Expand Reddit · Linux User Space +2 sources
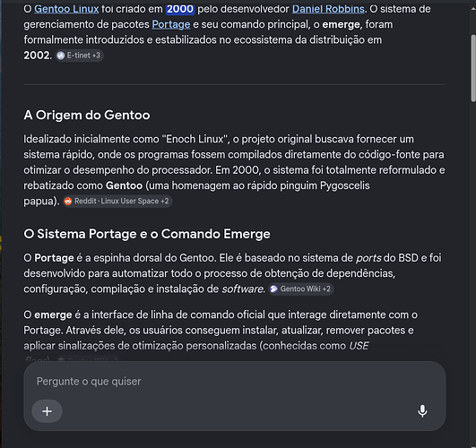Screen dimensions: 476x448 click(x=117, y=201)
